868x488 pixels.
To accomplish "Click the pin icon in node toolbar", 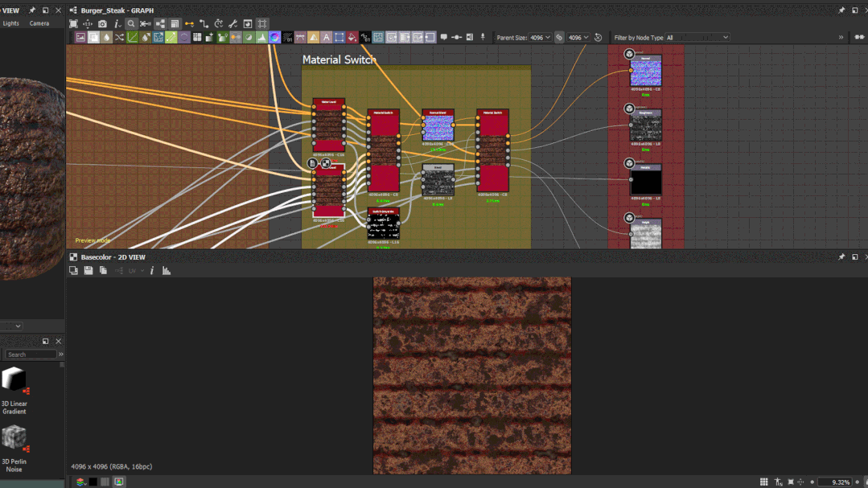I will click(x=483, y=37).
